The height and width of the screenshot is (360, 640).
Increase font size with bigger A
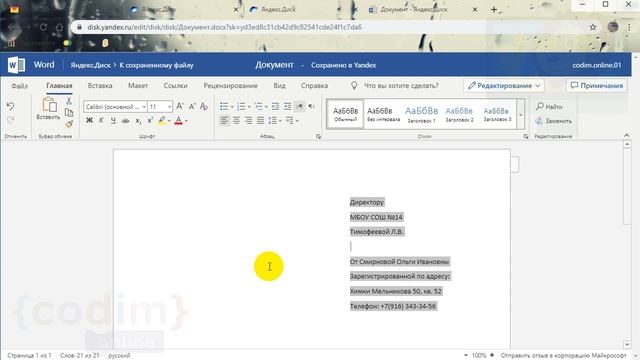[180, 107]
